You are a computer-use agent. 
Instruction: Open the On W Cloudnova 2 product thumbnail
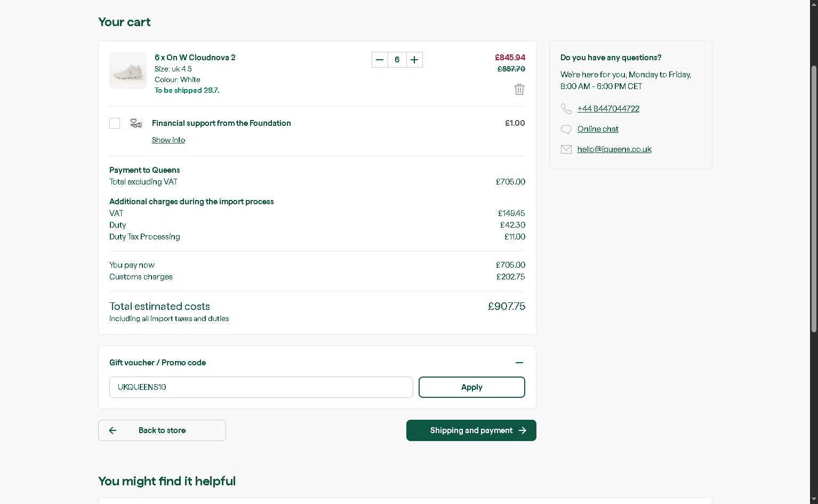(x=128, y=70)
